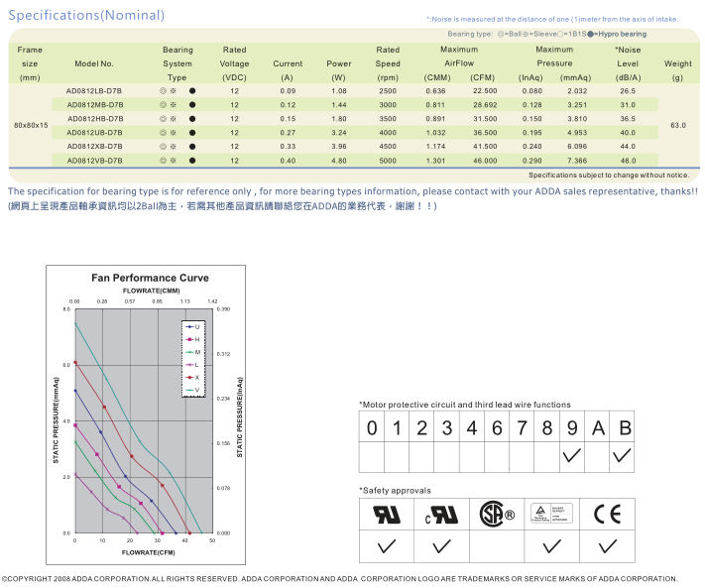The width and height of the screenshot is (705, 588).
Task: Click the copyright notice at the bottom
Action: tap(339, 578)
